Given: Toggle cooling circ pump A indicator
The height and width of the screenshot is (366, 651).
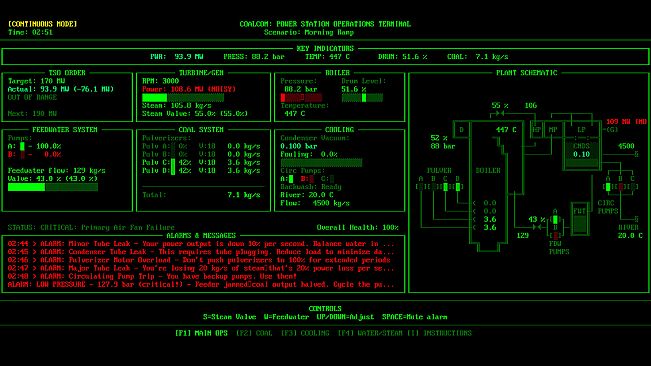Looking at the screenshot, I should 291,179.
